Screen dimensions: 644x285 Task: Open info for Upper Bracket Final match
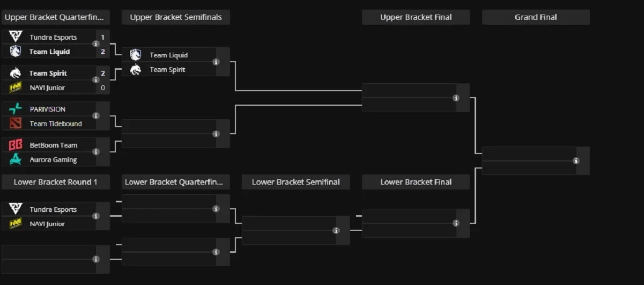pyautogui.click(x=456, y=98)
